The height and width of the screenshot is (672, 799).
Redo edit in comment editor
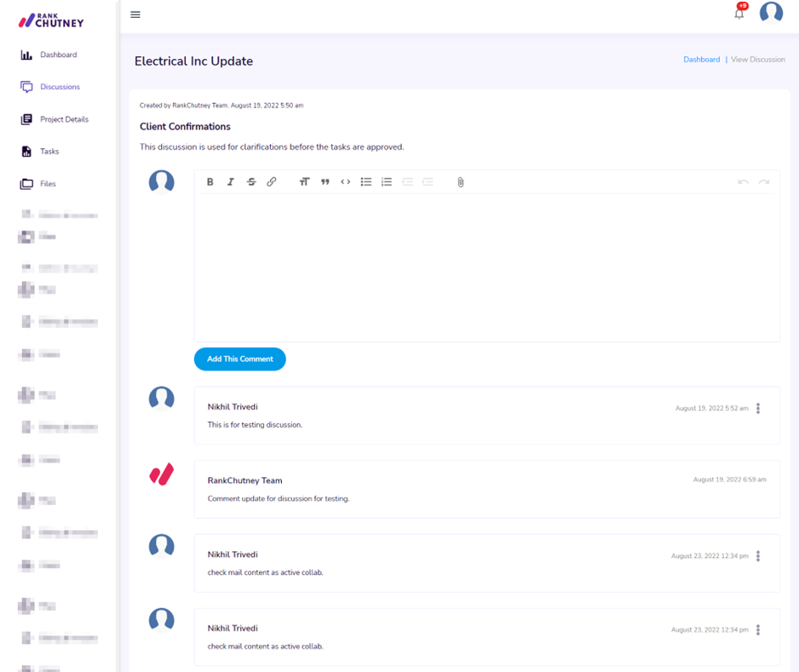click(763, 182)
